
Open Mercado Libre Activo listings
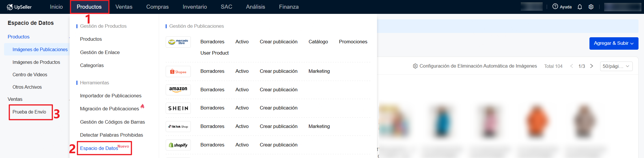pos(242,42)
